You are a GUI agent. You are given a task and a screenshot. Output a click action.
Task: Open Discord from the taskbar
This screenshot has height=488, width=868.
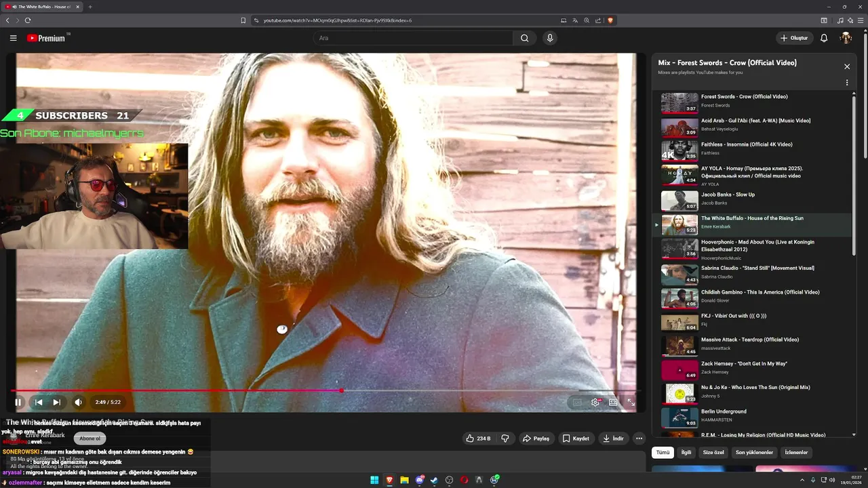tap(420, 480)
